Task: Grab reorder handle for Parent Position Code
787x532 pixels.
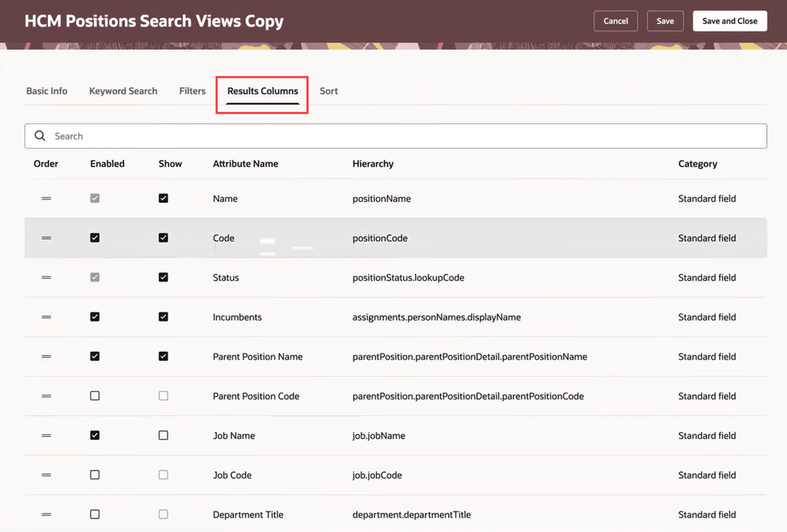Action: (47, 396)
